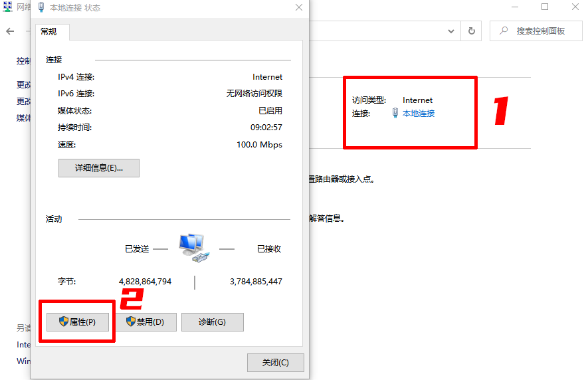This screenshot has height=380, width=588.
Task: Click the refresh icon next to address bar
Action: 472,31
